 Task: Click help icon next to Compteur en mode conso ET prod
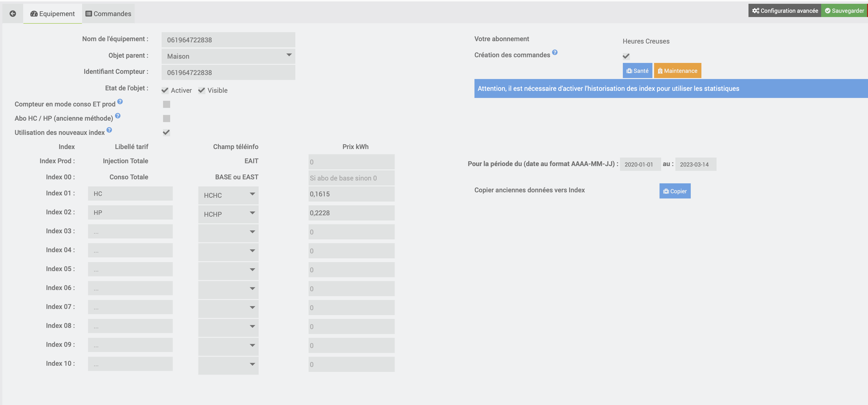pyautogui.click(x=120, y=101)
